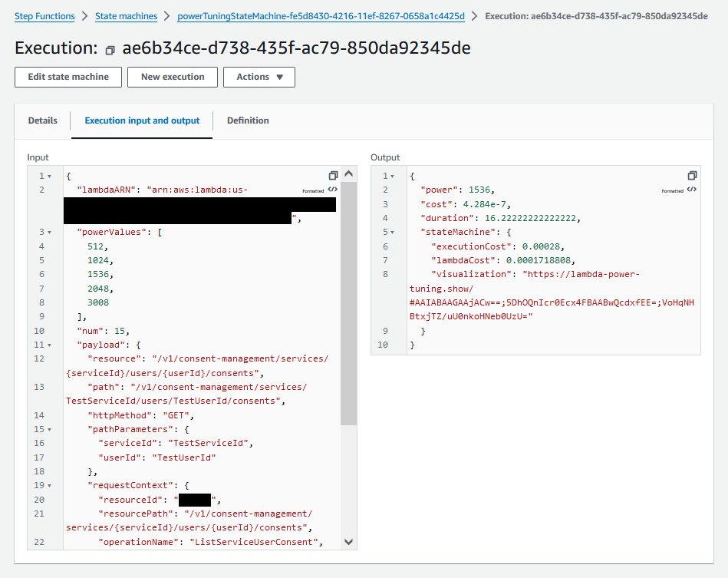Click the Input panel vertical scrollbar thumb

(x=349, y=303)
